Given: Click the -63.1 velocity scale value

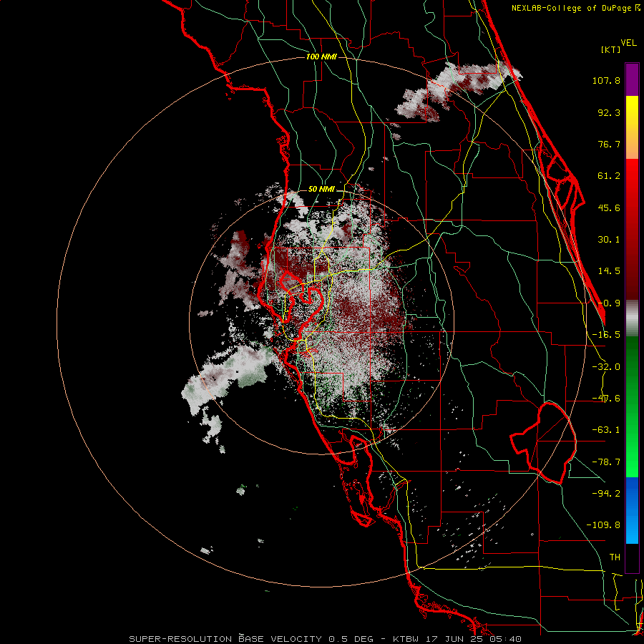Looking at the screenshot, I should point(606,430).
